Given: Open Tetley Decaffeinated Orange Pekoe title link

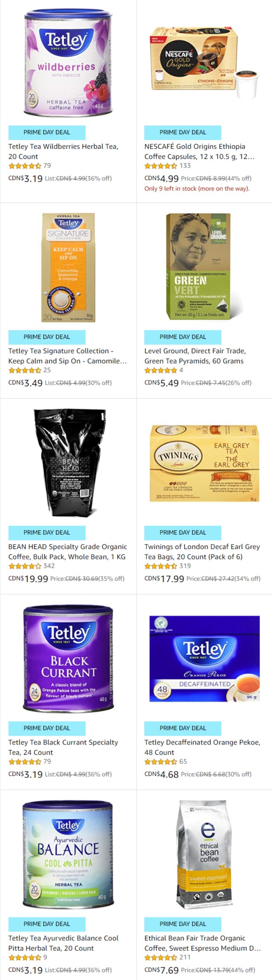Looking at the screenshot, I should 202,747.
